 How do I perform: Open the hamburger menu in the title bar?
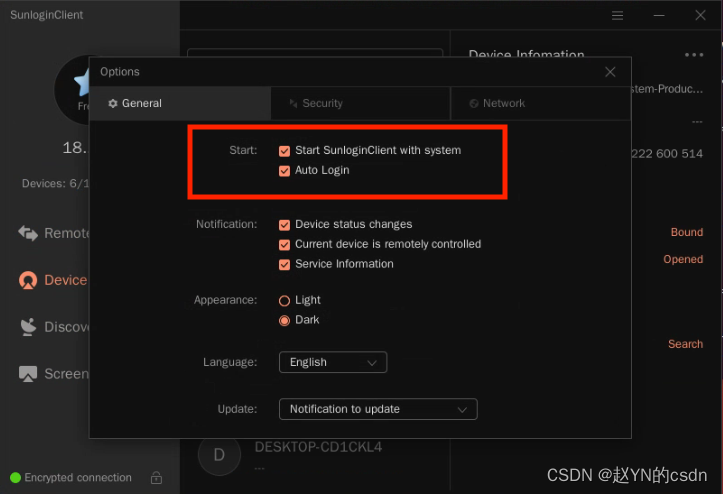coord(617,16)
